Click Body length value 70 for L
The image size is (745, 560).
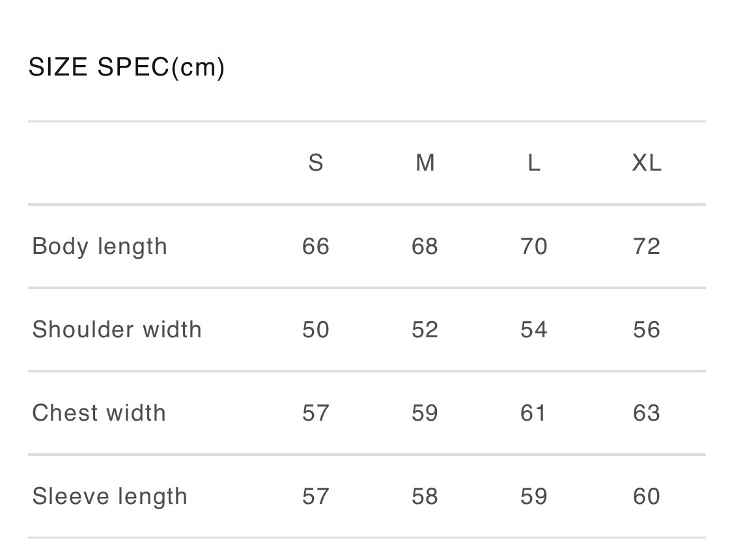tap(534, 246)
